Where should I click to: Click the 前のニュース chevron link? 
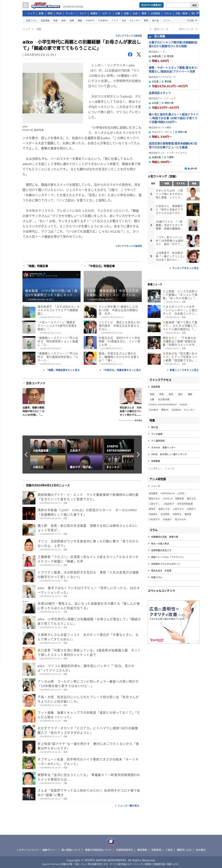[x=159, y=29]
